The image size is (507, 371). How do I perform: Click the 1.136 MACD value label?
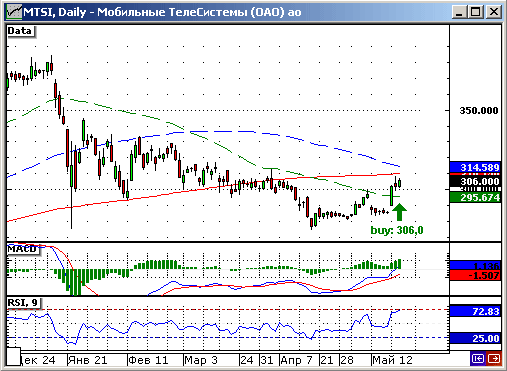[x=475, y=265]
